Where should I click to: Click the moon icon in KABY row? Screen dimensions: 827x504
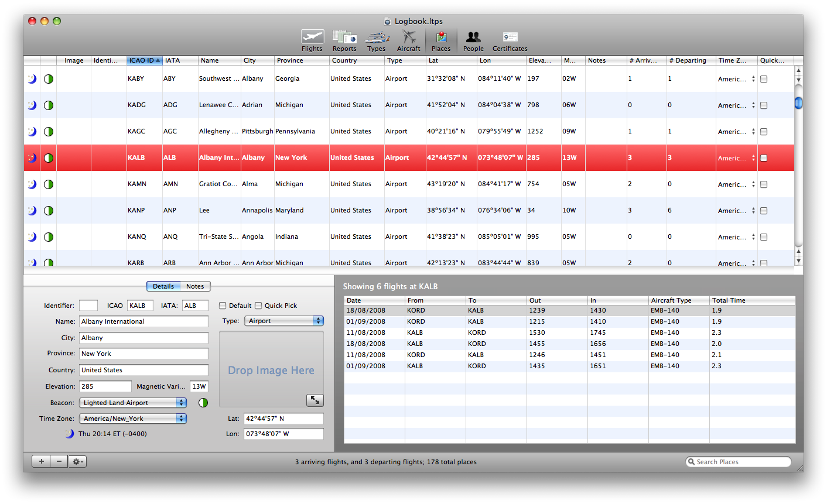tap(32, 78)
